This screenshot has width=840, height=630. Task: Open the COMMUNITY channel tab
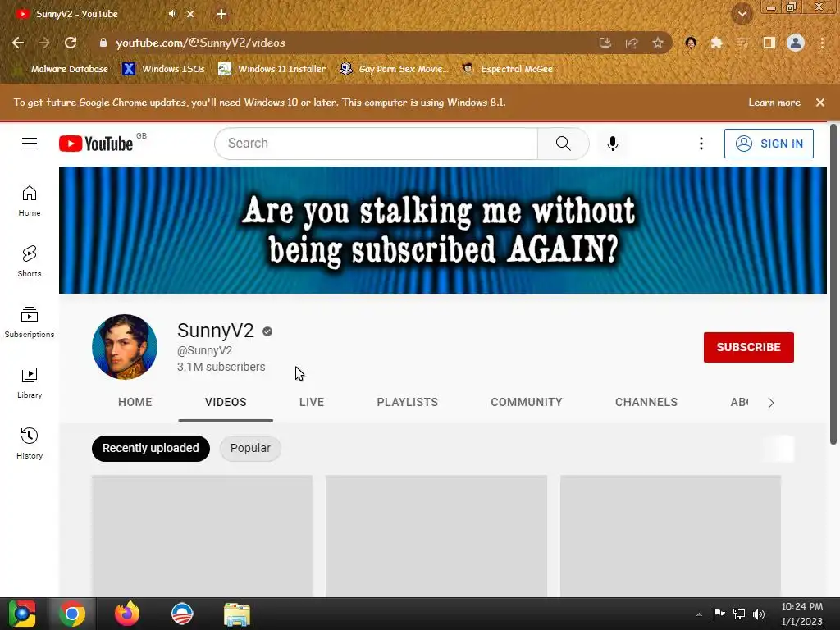click(527, 402)
